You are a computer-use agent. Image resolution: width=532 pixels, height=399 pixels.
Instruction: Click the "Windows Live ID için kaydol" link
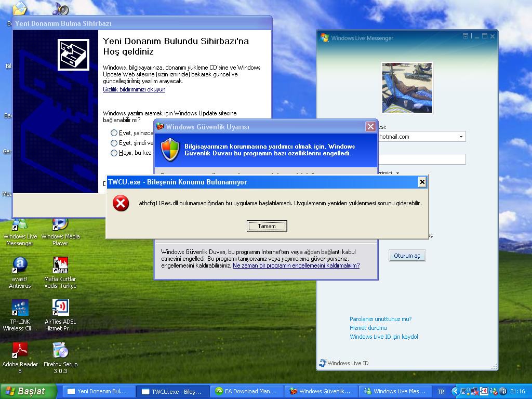point(384,337)
